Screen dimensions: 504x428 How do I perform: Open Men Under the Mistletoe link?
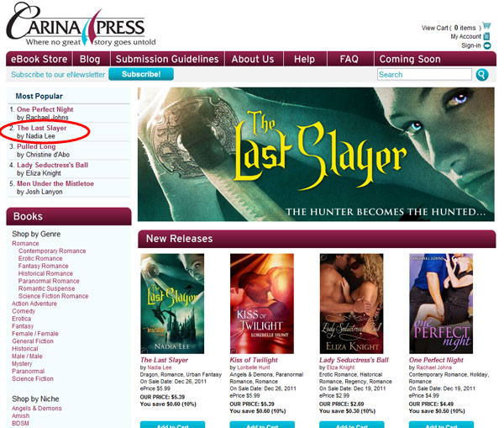pyautogui.click(x=55, y=183)
